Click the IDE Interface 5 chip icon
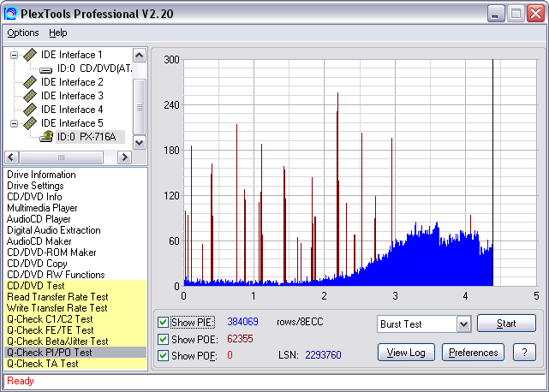Screen dimensions: 549x392 click(30, 123)
